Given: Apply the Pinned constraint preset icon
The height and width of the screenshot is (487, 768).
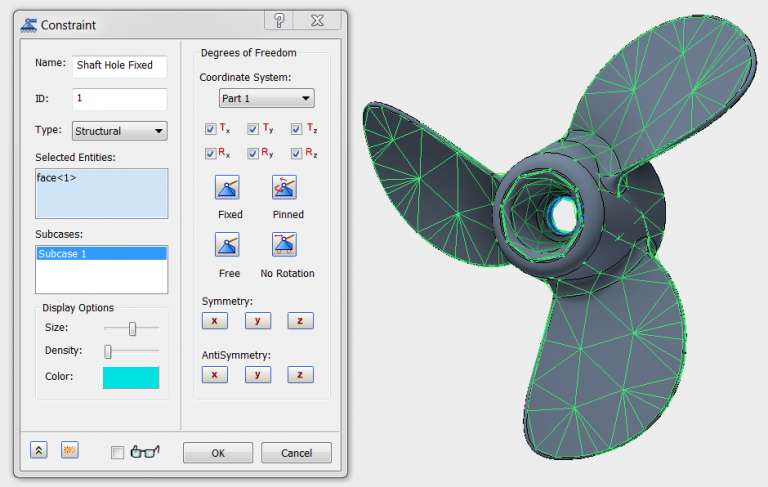Looking at the screenshot, I should point(284,187).
